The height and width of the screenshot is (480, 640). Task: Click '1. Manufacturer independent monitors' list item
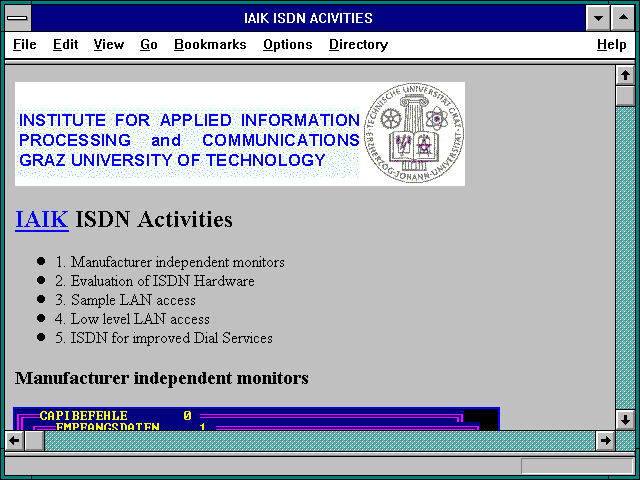170,262
